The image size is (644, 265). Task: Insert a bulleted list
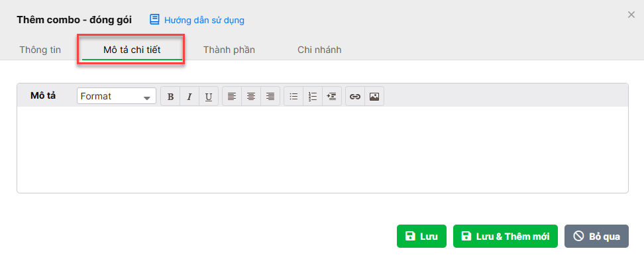294,97
